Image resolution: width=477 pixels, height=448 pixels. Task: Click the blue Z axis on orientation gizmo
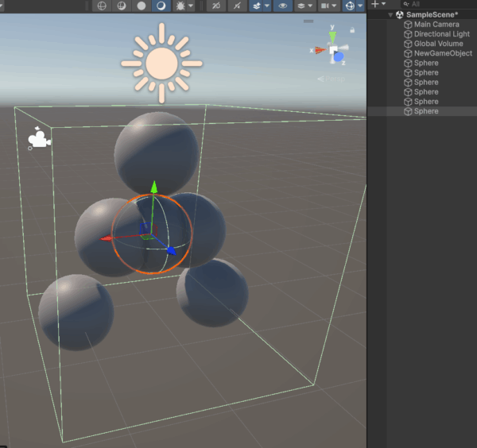339,57
